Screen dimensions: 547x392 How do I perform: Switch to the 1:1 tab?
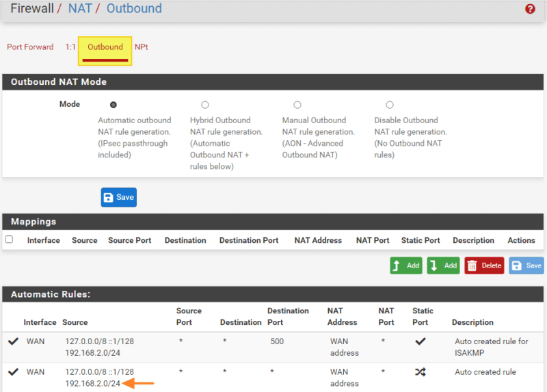coord(70,47)
